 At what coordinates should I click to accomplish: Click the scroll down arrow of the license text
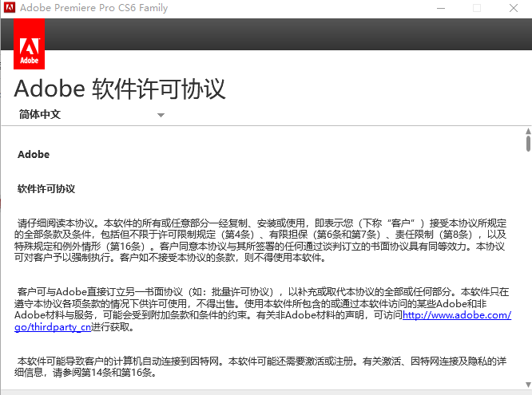click(528, 385)
